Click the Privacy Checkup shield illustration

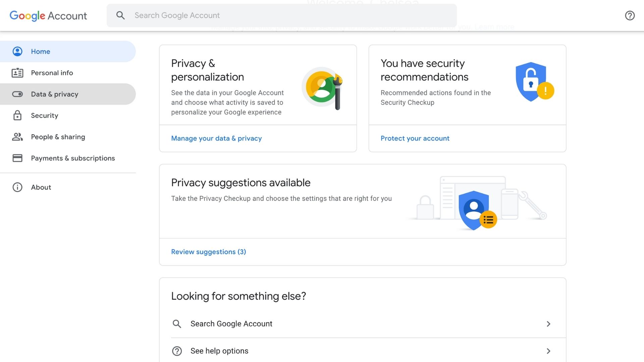[x=477, y=210]
